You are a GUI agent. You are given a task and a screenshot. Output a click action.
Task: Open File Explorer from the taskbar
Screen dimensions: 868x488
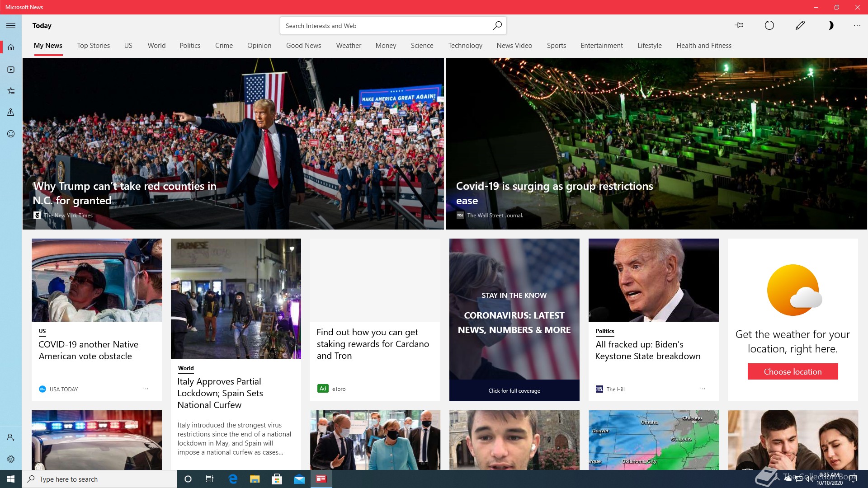click(x=255, y=479)
